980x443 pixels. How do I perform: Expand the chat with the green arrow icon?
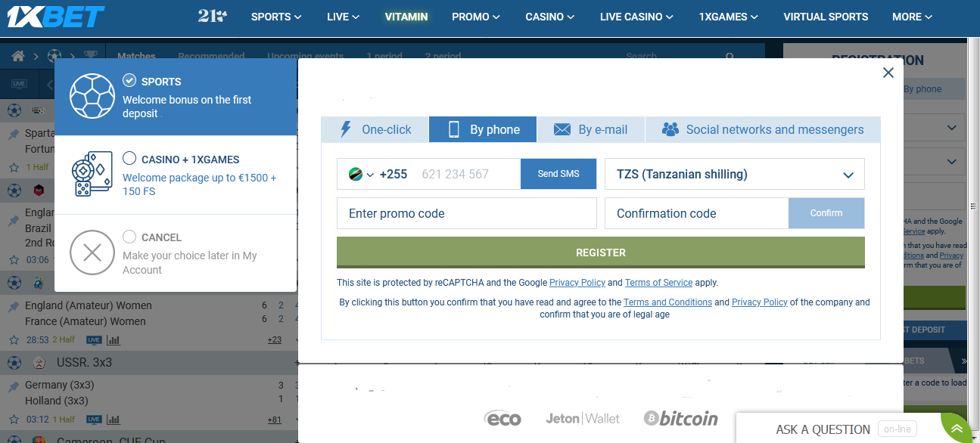click(x=957, y=429)
